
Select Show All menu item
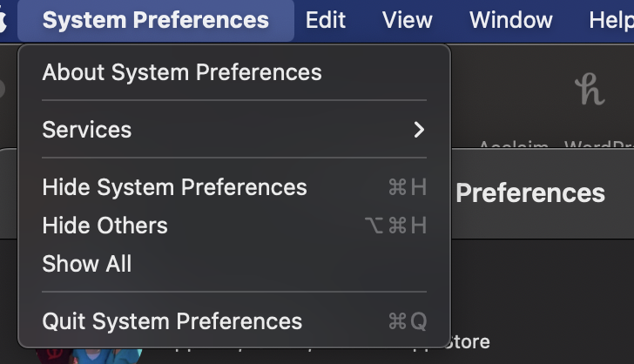click(87, 264)
